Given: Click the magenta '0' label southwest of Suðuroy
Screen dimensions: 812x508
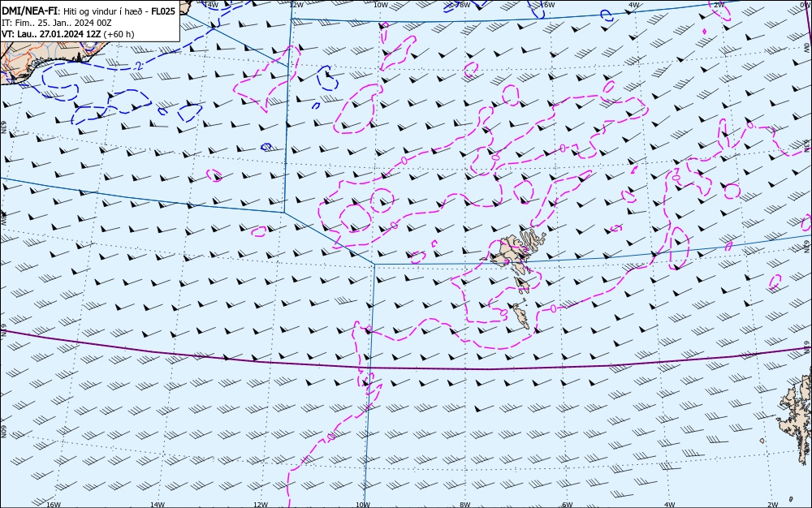Looking at the screenshot, I should click(503, 312).
